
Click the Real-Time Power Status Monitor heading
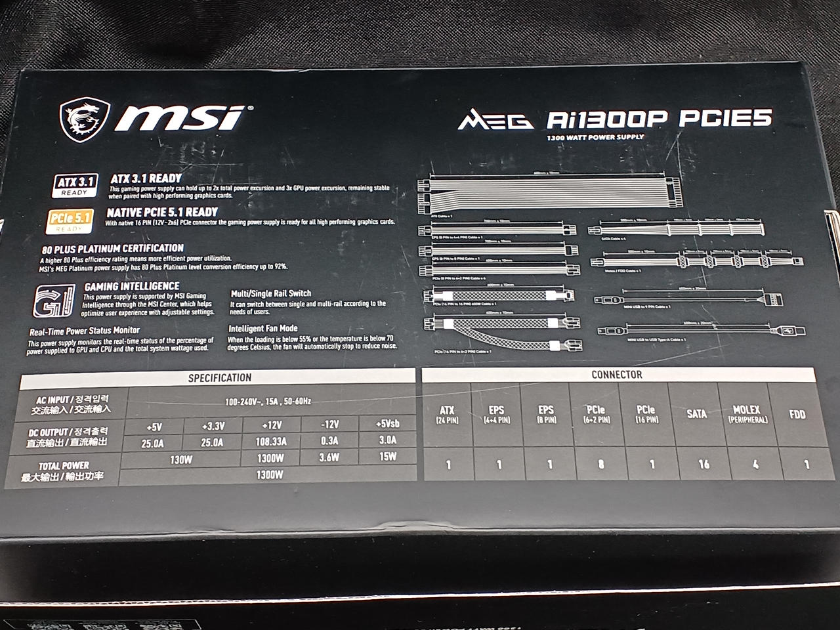point(84,330)
